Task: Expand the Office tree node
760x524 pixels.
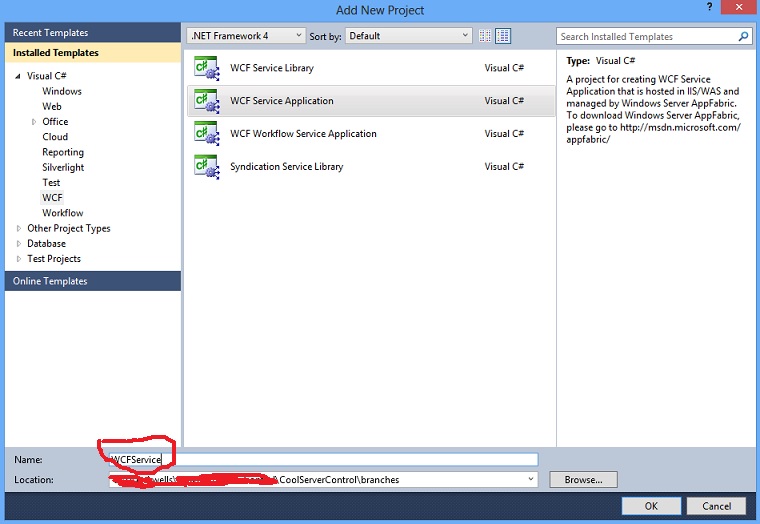Action: (x=33, y=122)
